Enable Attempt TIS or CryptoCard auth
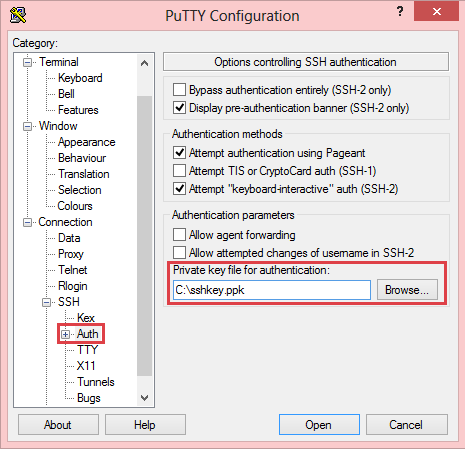 [x=179, y=171]
